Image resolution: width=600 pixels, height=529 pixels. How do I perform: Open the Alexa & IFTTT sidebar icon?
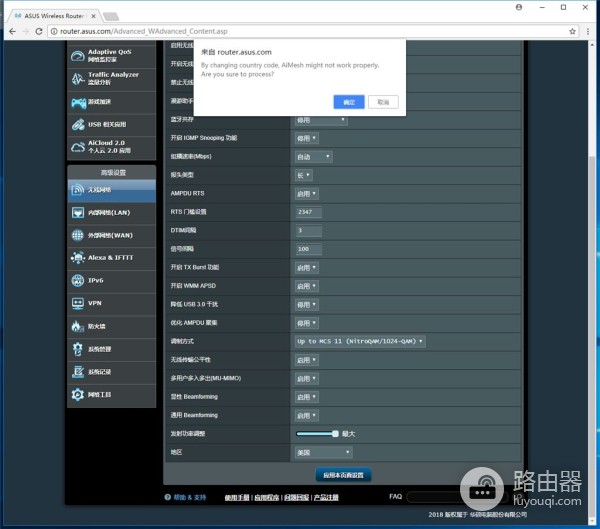78,257
